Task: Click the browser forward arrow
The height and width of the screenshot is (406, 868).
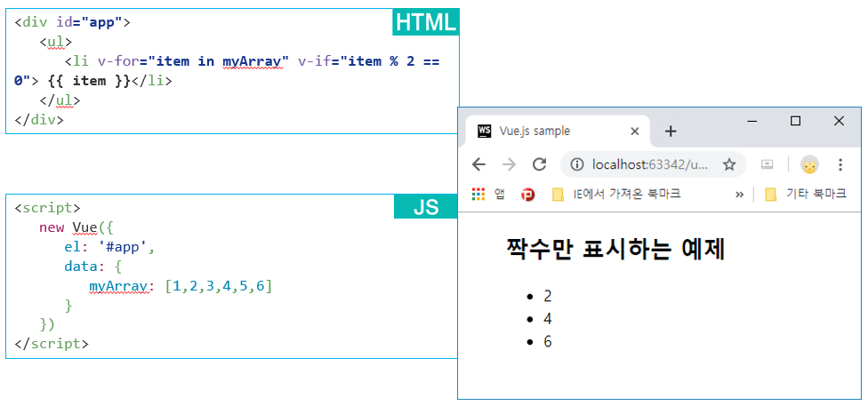Action: 510,164
